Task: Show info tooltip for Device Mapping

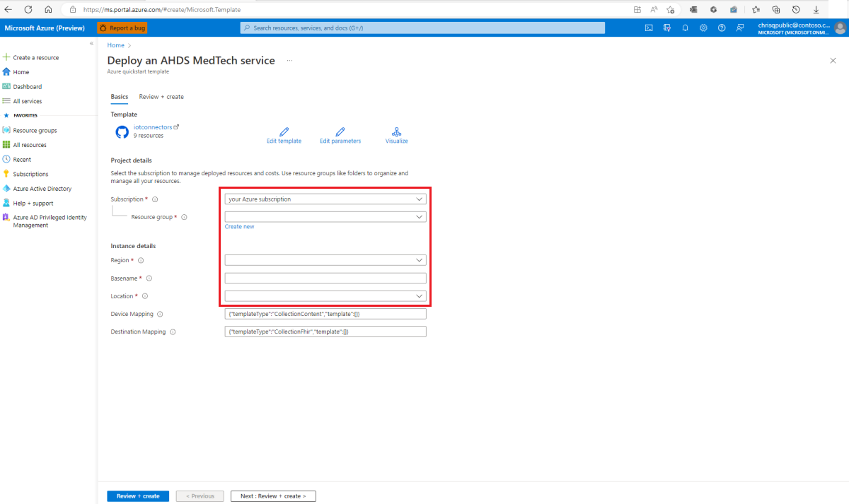Action: tap(160, 314)
